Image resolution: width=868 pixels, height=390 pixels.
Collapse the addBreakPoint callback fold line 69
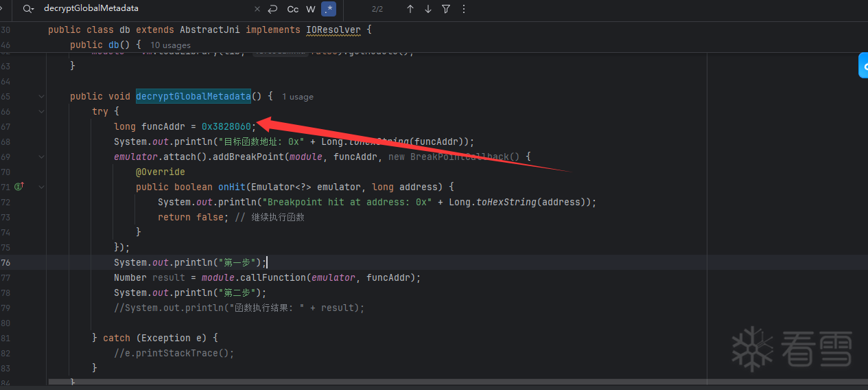pos(41,157)
